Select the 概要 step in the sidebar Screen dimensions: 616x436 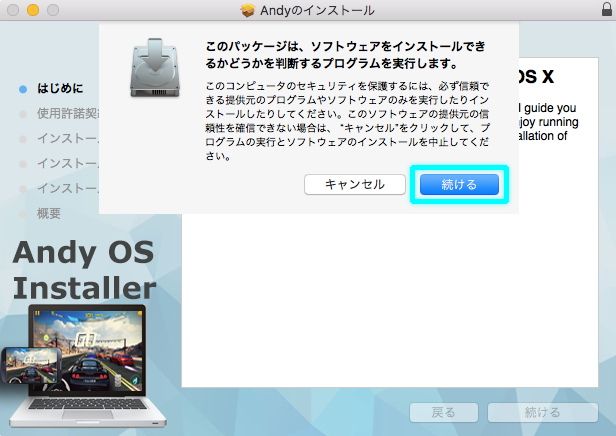49,214
